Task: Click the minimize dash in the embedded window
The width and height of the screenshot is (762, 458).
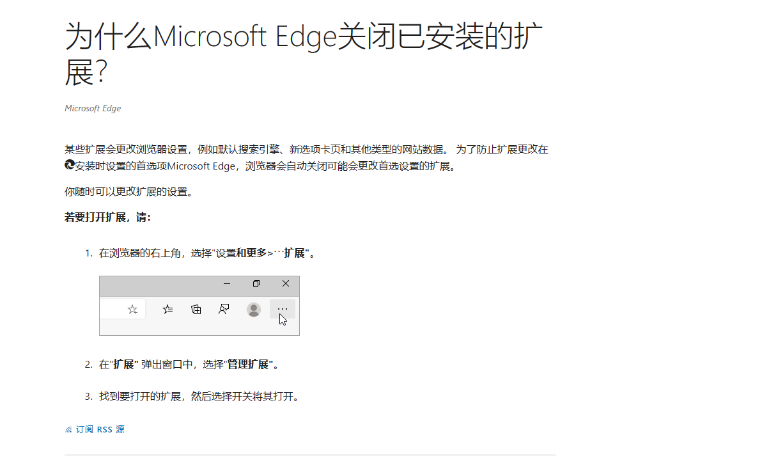Action: pyautogui.click(x=227, y=283)
